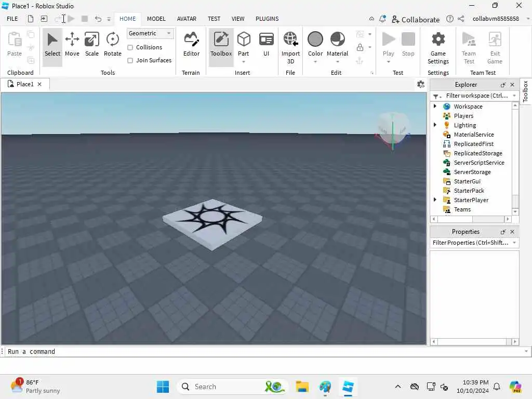
Task: Open viewport settings gear icon
Action: (x=421, y=84)
